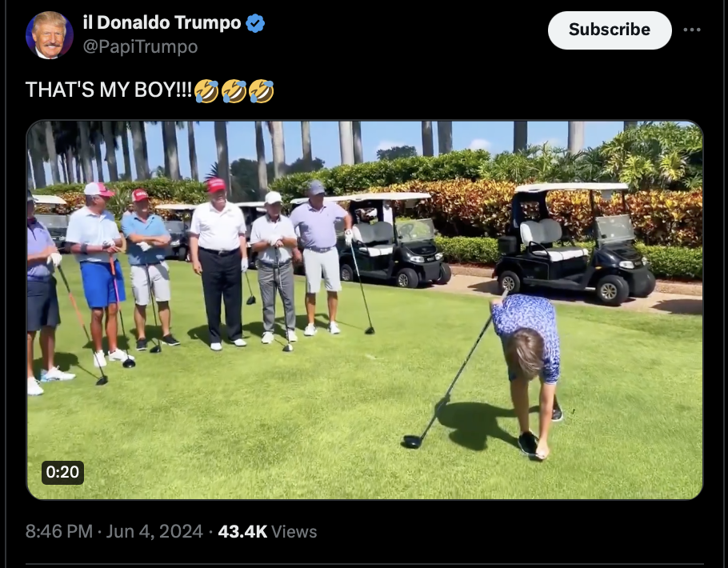
Task: Click the middle rolling-laughing emoji
Action: [x=234, y=90]
